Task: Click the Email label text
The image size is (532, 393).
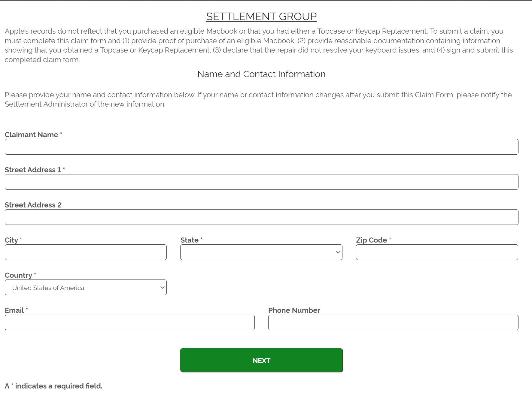Action: (x=14, y=310)
